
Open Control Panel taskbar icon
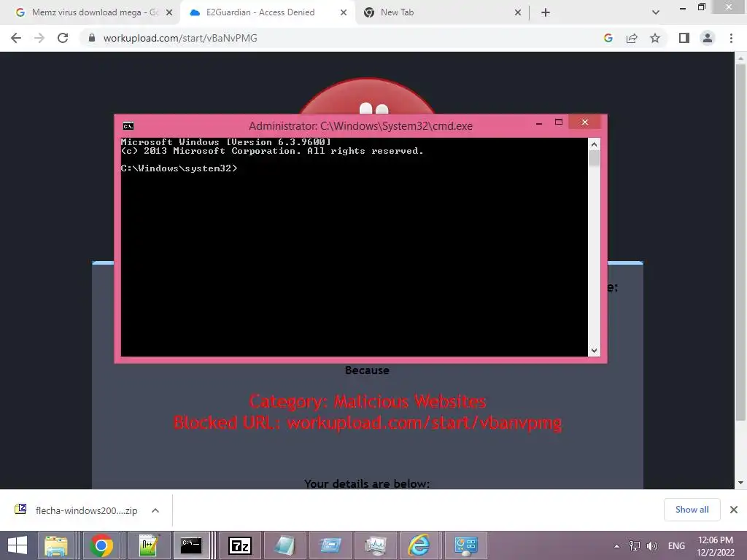(465, 545)
